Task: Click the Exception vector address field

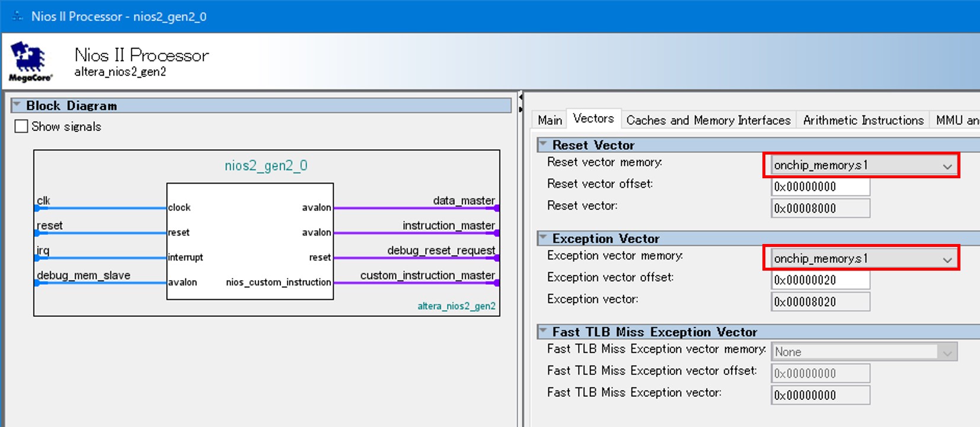Action: click(x=821, y=302)
